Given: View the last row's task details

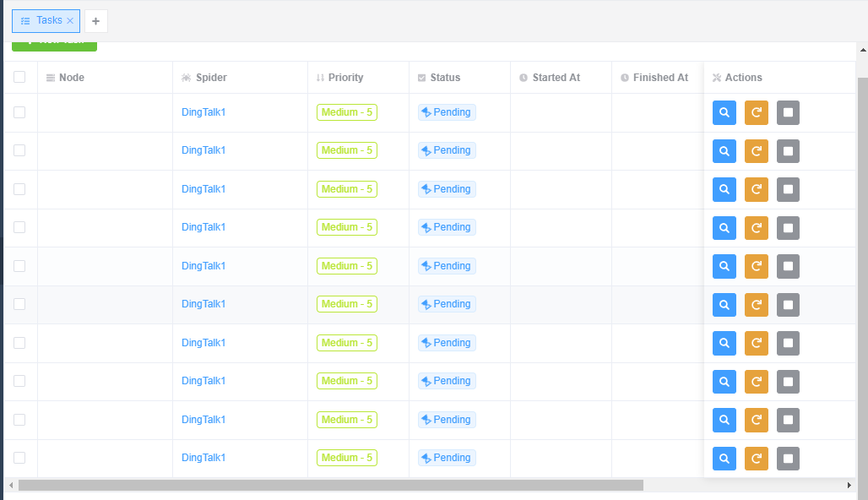Looking at the screenshot, I should pos(724,459).
